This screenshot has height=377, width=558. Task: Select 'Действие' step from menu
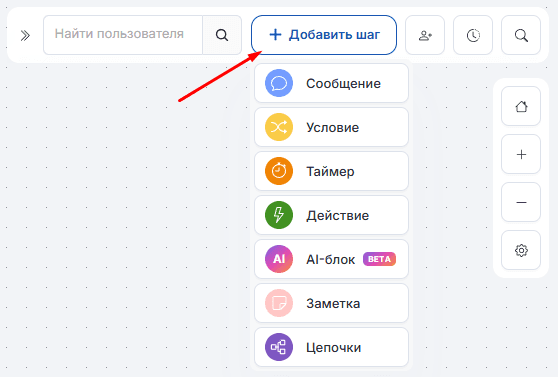(331, 215)
